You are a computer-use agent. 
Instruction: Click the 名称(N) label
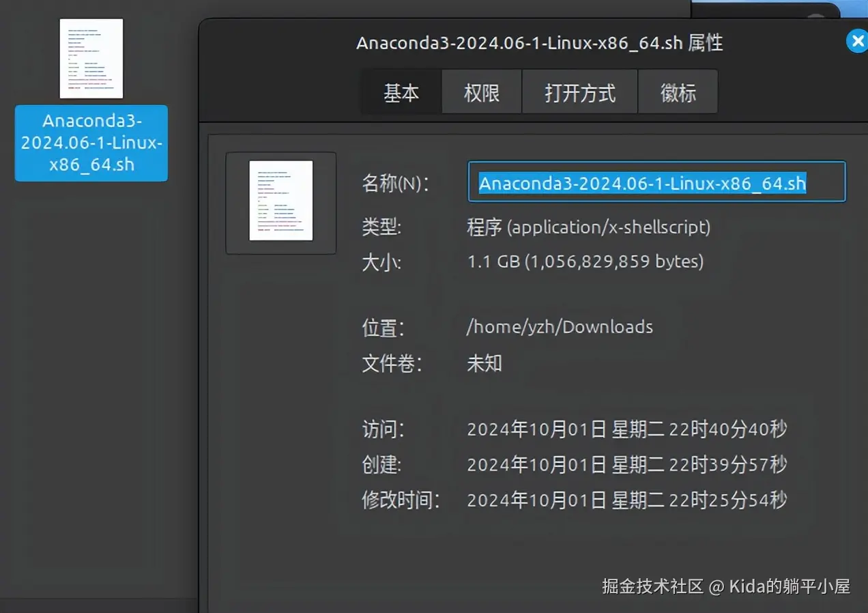click(395, 183)
